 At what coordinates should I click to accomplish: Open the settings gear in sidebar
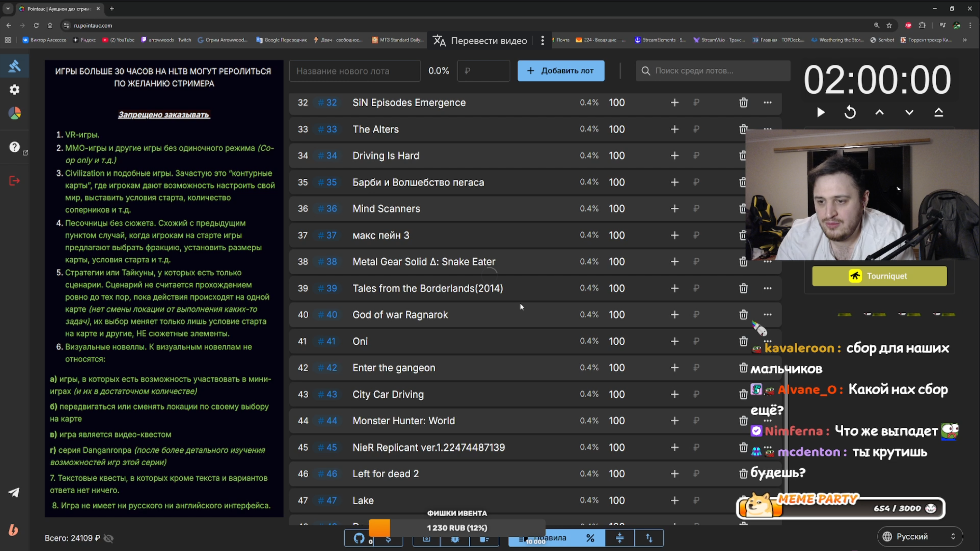[x=15, y=90]
